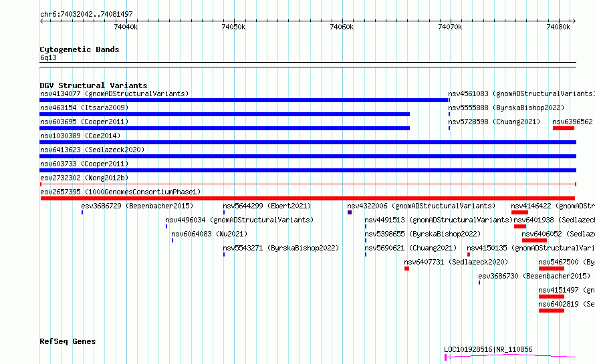
Task: Open nsv5728598 (Chuang2021) variant label
Action: pyautogui.click(x=494, y=122)
